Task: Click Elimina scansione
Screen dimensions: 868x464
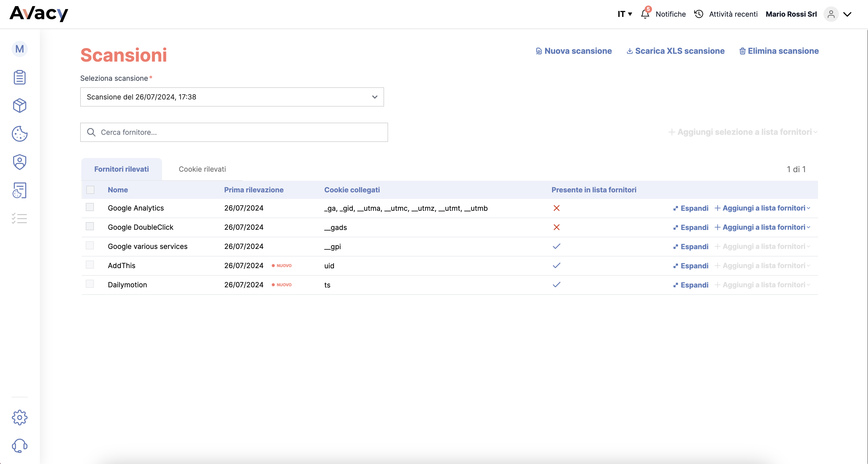Action: [x=779, y=51]
